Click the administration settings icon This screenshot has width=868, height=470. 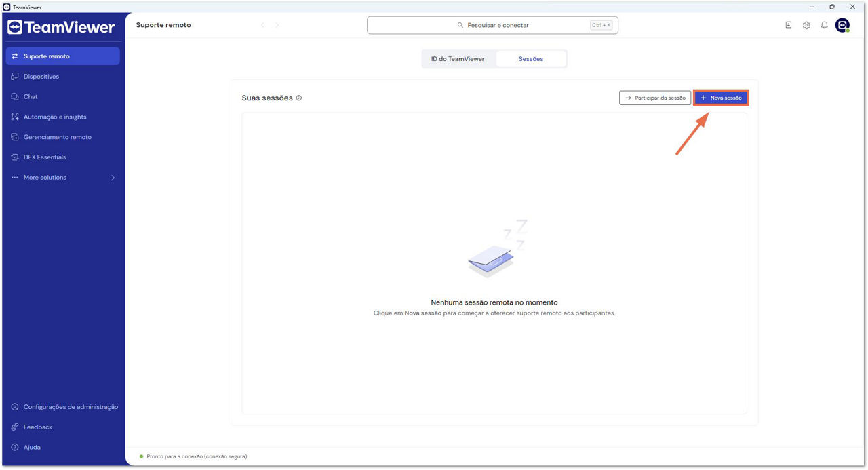[x=15, y=407]
